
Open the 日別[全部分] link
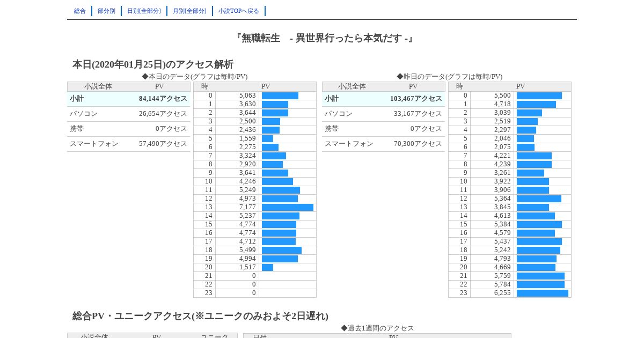click(144, 11)
